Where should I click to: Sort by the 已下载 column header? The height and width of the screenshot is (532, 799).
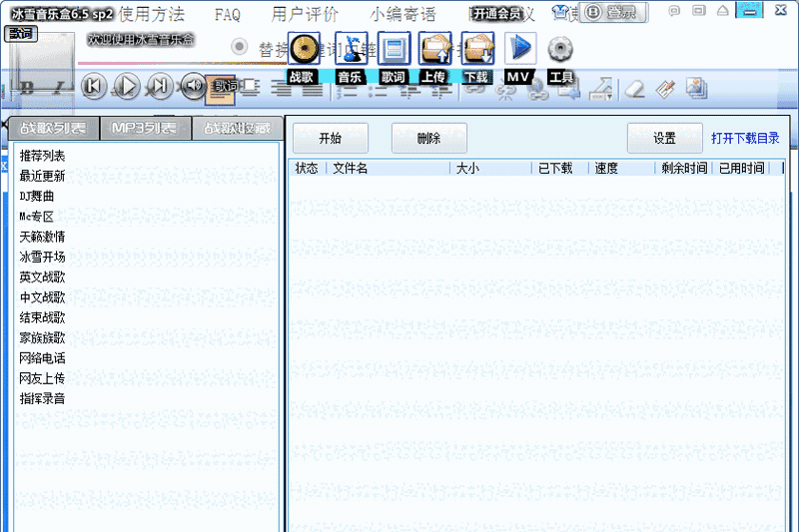(560, 168)
